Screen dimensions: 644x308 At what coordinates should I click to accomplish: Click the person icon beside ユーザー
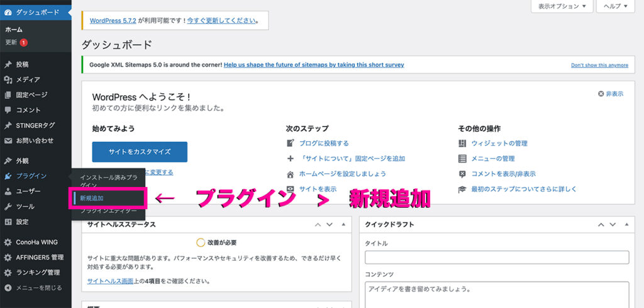pyautogui.click(x=8, y=191)
